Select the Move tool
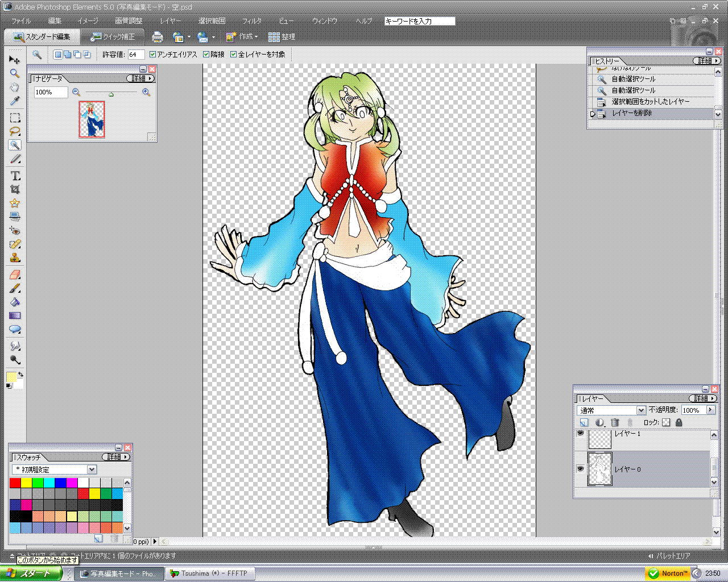 (15, 60)
